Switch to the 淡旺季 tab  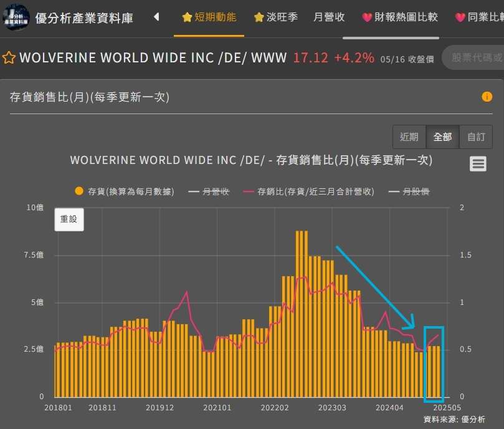coord(276,17)
